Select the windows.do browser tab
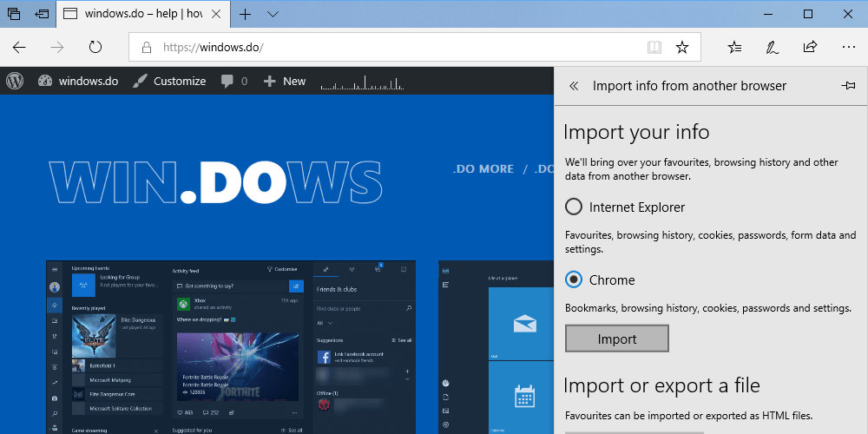The width and height of the screenshot is (868, 434). pyautogui.click(x=142, y=15)
